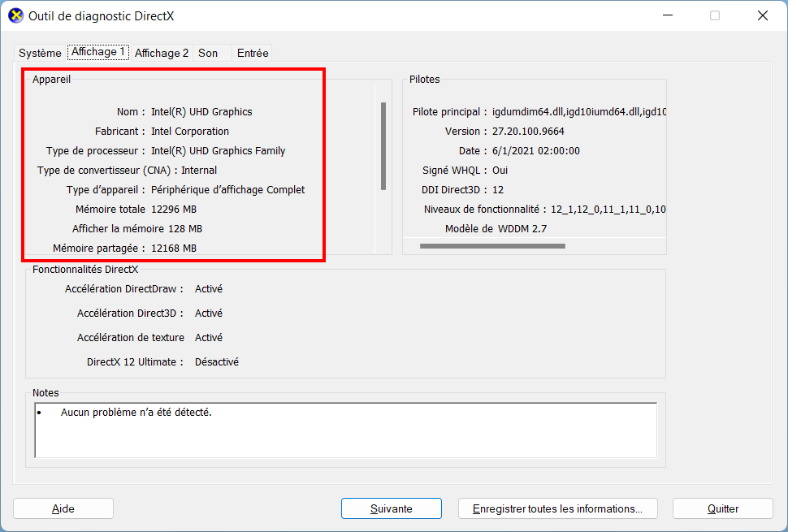The height and width of the screenshot is (532, 788).
Task: Click the Niveaux de fonctionnalité label
Action: pos(484,210)
